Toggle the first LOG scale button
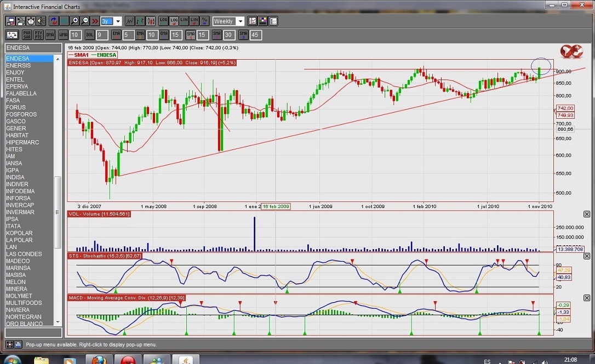Image resolution: width=595 pixels, height=364 pixels. [x=164, y=21]
